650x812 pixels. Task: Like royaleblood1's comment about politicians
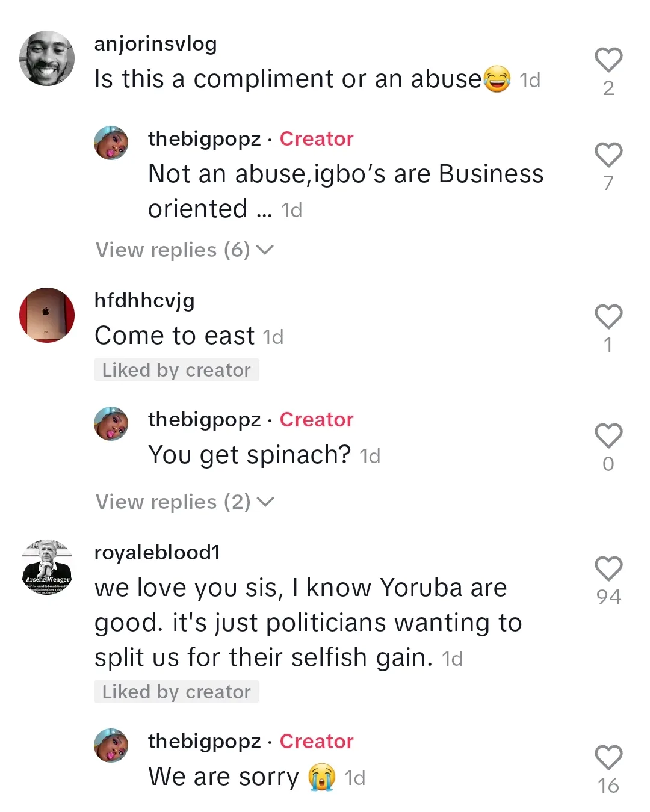pyautogui.click(x=609, y=568)
